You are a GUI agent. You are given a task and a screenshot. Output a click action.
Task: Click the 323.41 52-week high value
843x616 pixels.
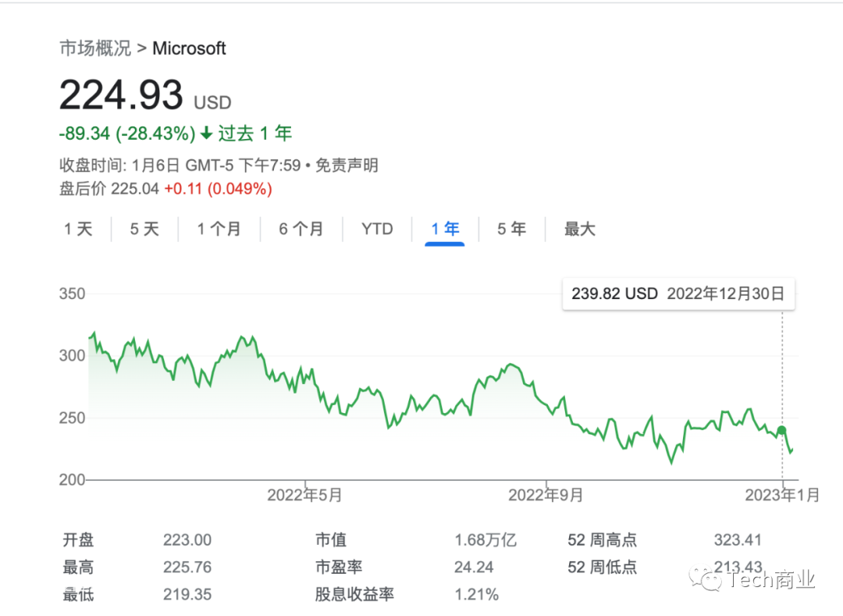pyautogui.click(x=738, y=539)
